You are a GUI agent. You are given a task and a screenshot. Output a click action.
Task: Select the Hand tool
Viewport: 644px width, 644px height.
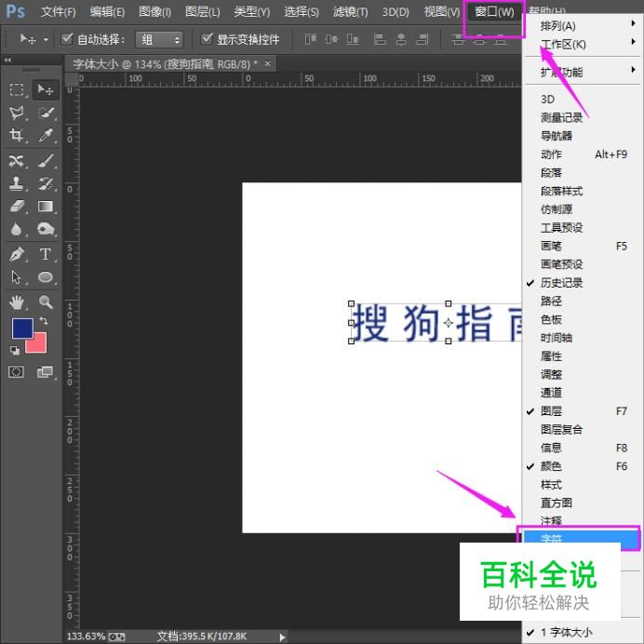point(17,302)
